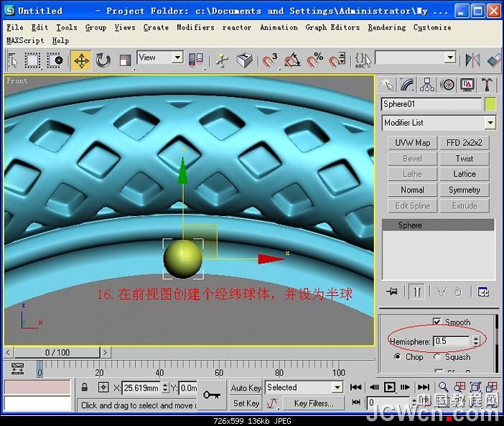Toggle Absolute/Offset transform type-in mode
Viewport: 504px width, 426px height.
tap(103, 387)
